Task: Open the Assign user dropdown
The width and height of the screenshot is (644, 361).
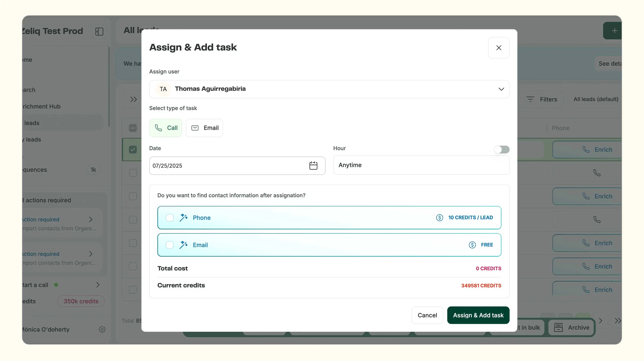Action: pos(329,89)
